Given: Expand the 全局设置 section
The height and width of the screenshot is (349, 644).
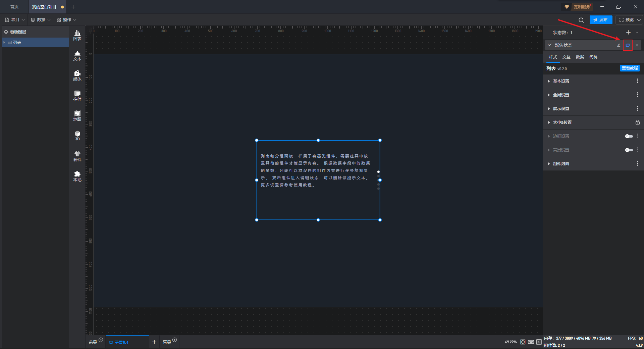Looking at the screenshot, I should click(x=549, y=95).
